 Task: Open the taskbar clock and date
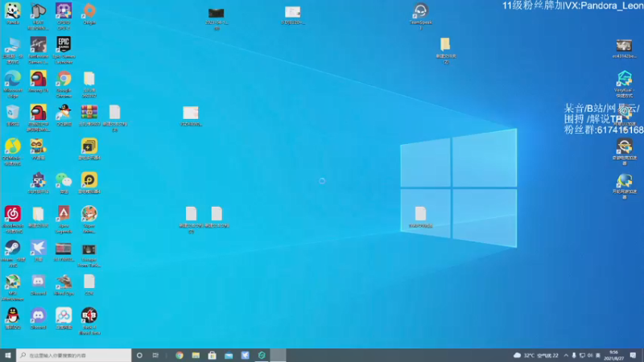pyautogui.click(x=613, y=355)
